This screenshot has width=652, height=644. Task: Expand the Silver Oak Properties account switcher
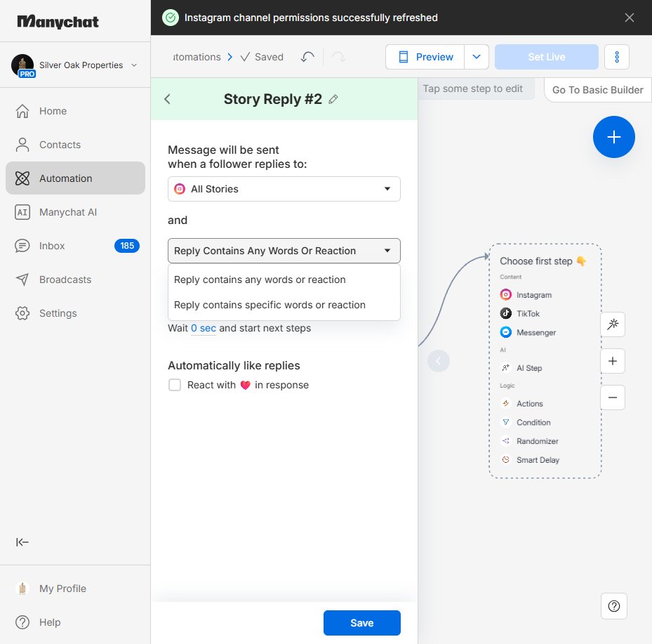click(x=134, y=65)
